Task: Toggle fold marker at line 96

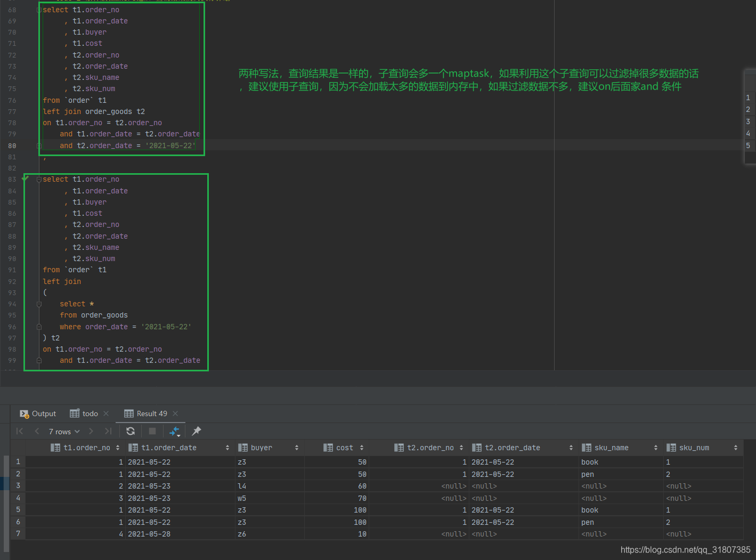Action: click(39, 327)
